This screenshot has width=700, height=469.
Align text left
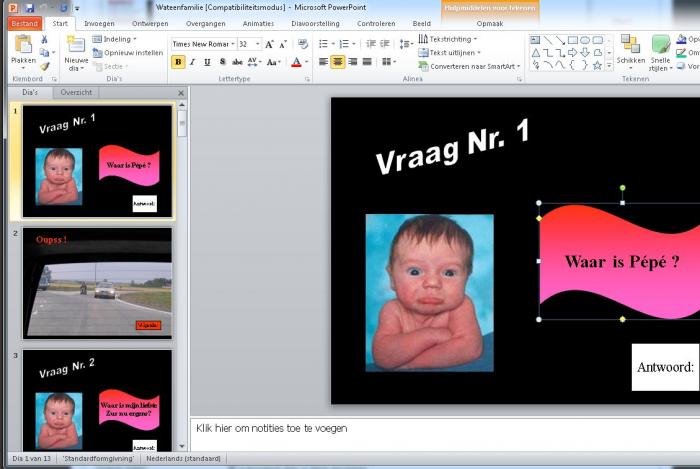point(323,62)
